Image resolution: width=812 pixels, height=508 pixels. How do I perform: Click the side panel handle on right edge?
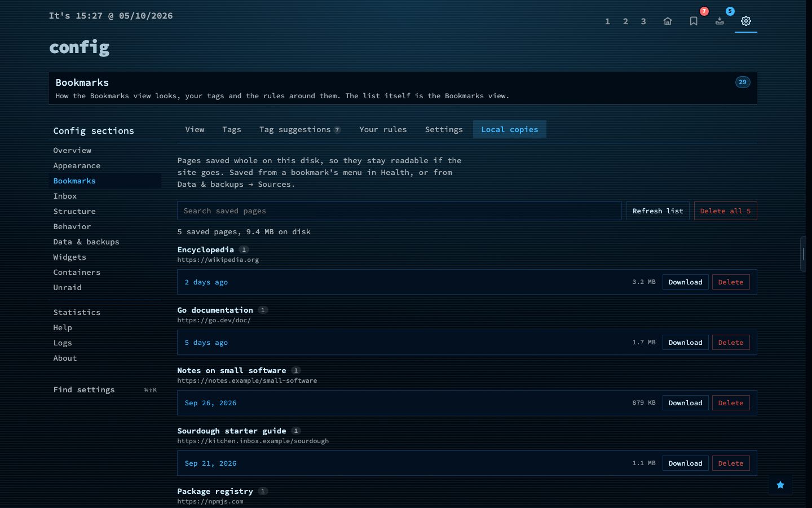pyautogui.click(x=804, y=254)
